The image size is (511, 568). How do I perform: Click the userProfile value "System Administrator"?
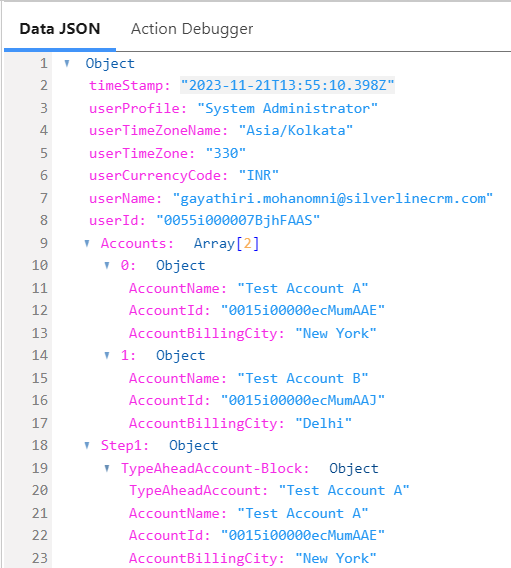click(x=288, y=108)
